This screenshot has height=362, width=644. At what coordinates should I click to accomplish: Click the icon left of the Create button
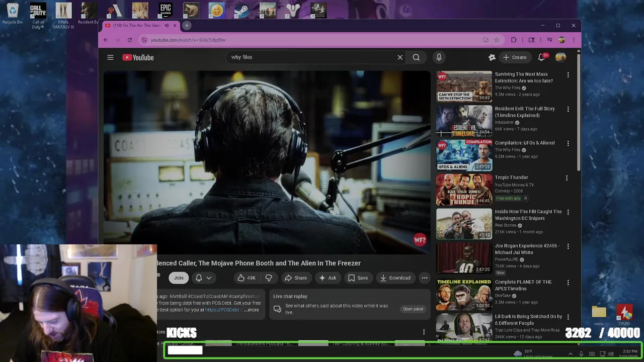point(492,57)
